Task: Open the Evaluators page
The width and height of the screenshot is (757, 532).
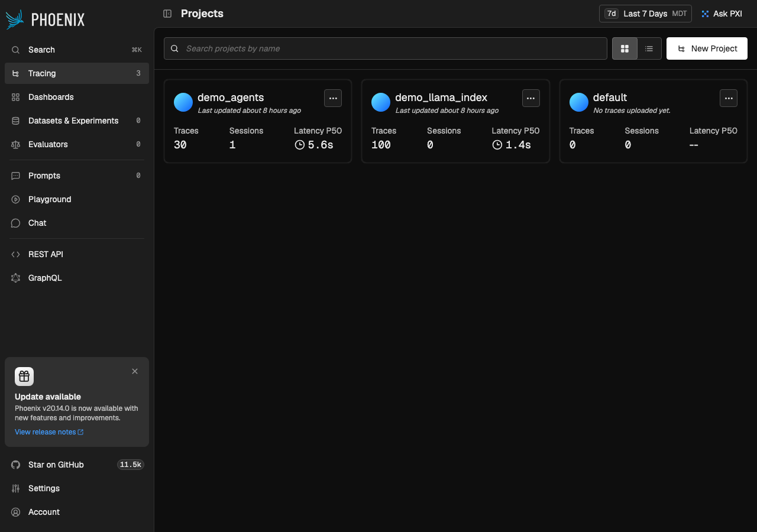Action: tap(77, 144)
